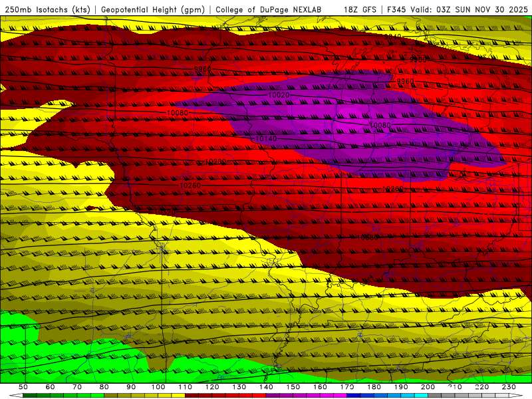Click the 10200 height contour label
Image resolution: width=532 pixels, height=399 pixels.
coord(215,162)
